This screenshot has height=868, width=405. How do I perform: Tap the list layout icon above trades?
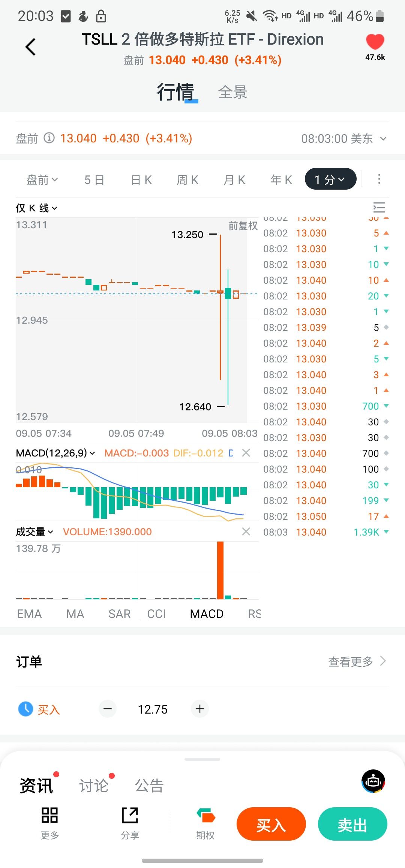[x=379, y=207]
